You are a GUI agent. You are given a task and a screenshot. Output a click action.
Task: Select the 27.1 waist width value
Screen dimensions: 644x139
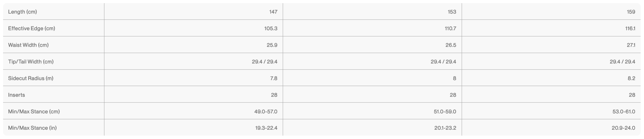point(630,45)
